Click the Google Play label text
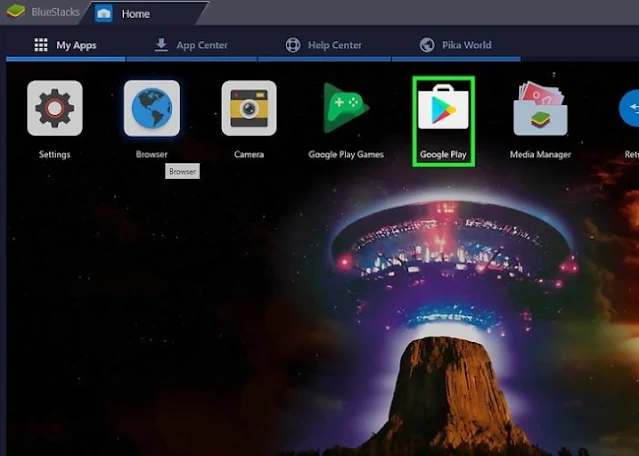 click(x=443, y=154)
